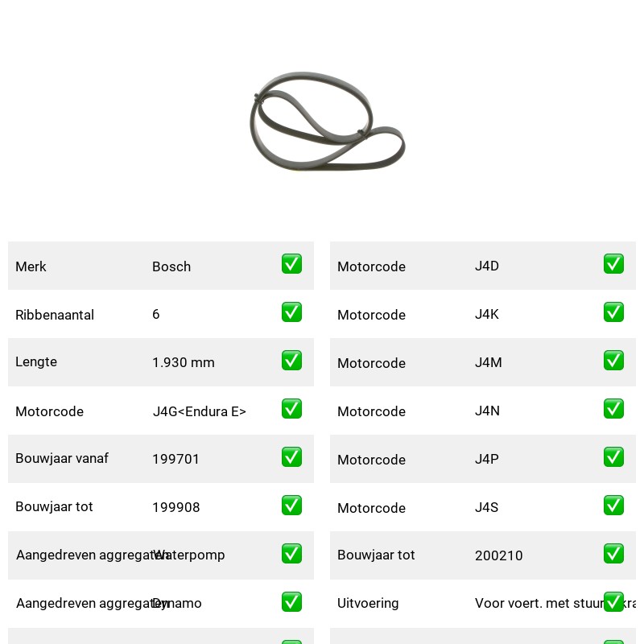The height and width of the screenshot is (644, 644).
Task: Click the checkmark for motorcode J4S
Action: click(613, 506)
